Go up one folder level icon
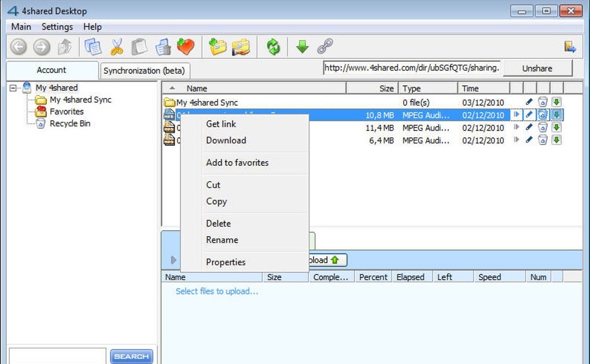Image resolution: width=590 pixels, height=364 pixels. coord(65,47)
